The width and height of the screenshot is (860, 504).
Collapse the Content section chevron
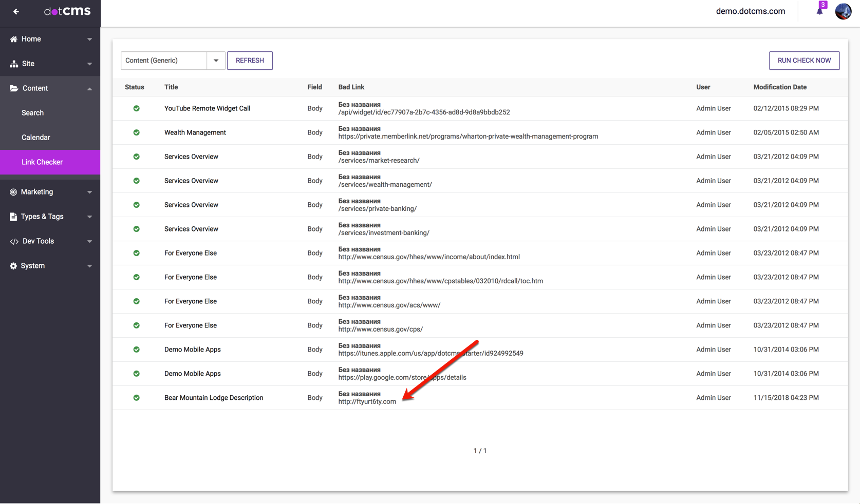[89, 88]
